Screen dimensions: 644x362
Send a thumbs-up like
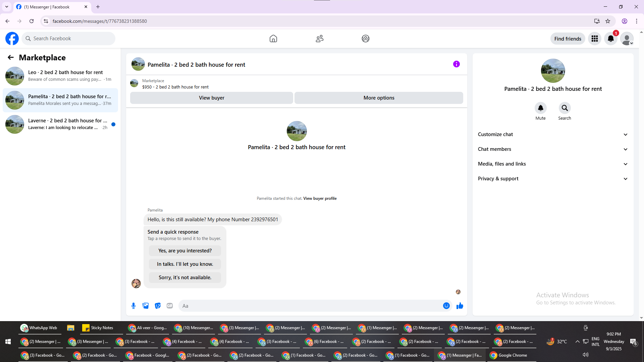click(x=460, y=306)
